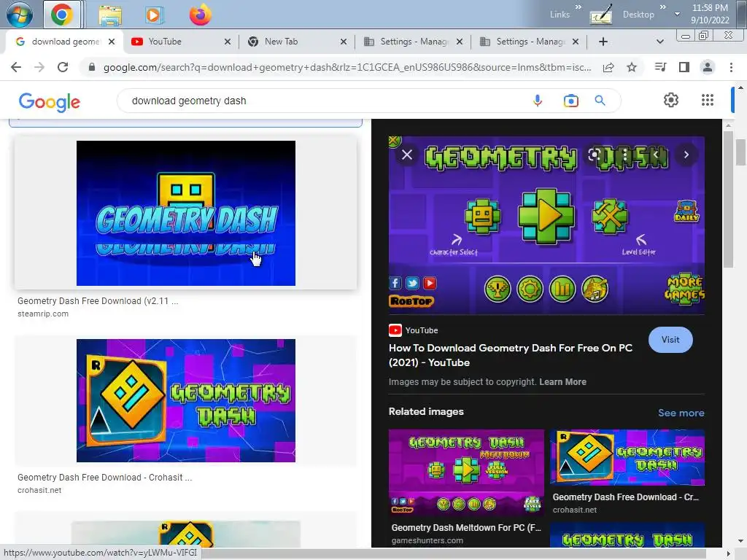This screenshot has width=747, height=560.
Task: Select the steamrip Geometry Dash thumbnail
Action: 186,213
